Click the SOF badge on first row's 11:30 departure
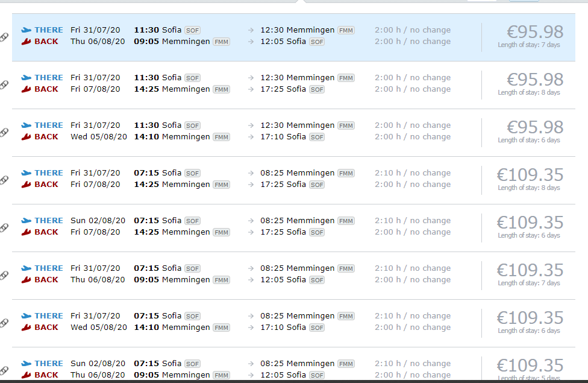 (x=192, y=30)
